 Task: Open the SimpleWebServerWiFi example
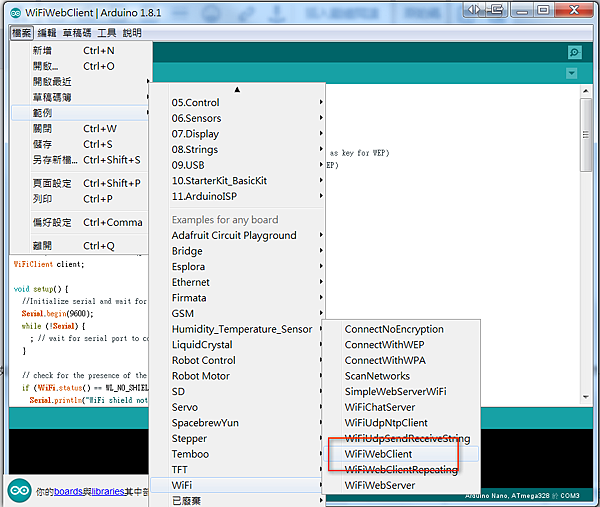[401, 391]
